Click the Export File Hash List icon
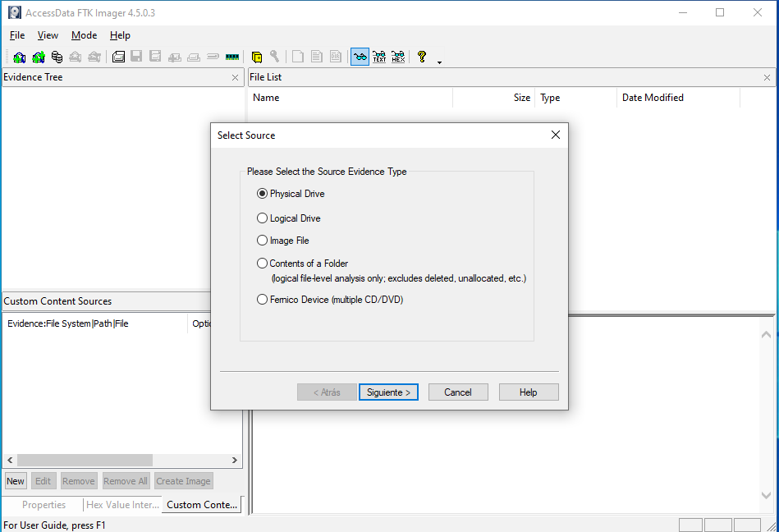The image size is (779, 532). coord(317,57)
